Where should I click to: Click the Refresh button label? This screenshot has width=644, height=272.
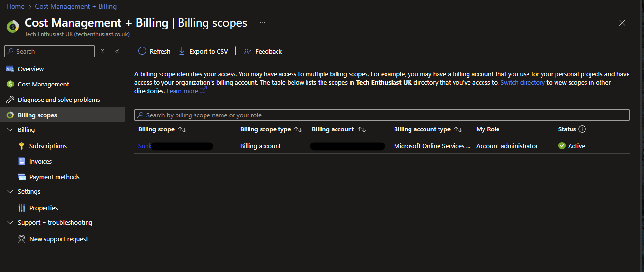coord(160,51)
